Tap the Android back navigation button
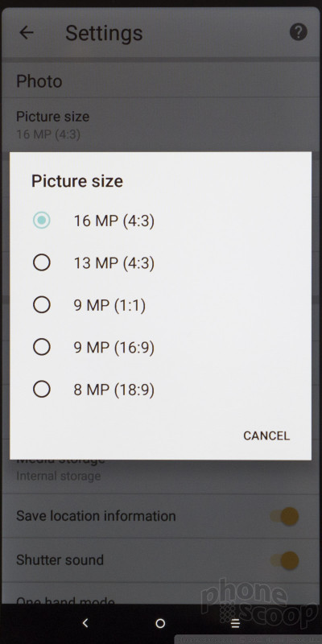The width and height of the screenshot is (322, 644). click(85, 623)
